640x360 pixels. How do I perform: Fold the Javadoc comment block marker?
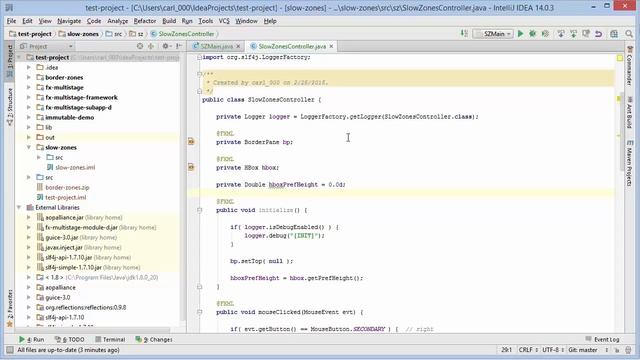tap(200, 74)
